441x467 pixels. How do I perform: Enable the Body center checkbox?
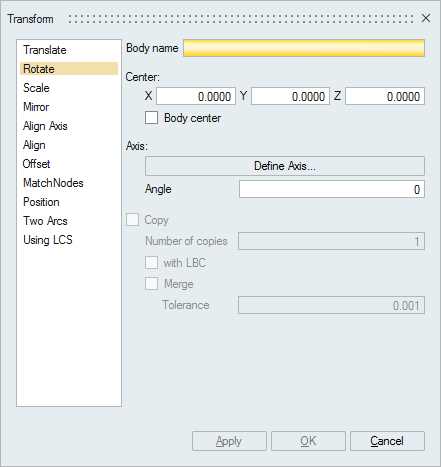click(x=151, y=118)
